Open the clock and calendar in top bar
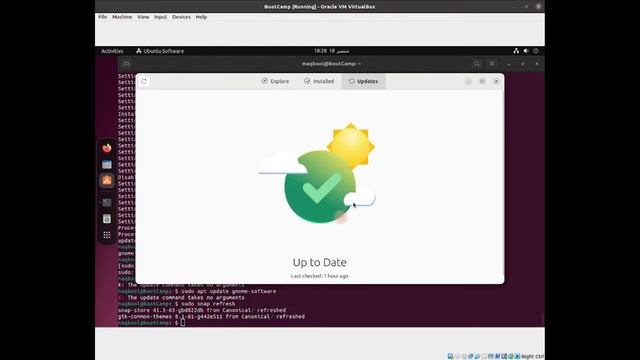640x360 pixels. [x=331, y=51]
